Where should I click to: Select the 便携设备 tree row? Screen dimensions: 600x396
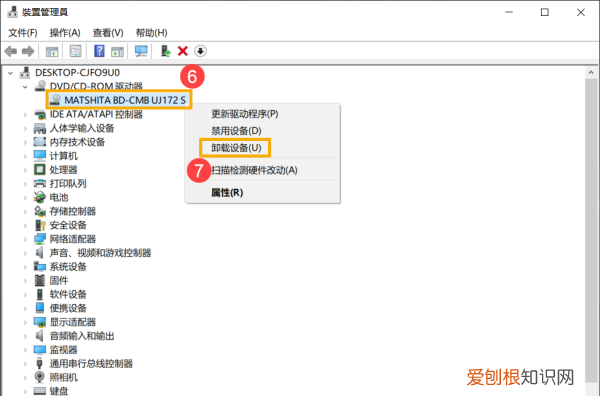point(68,308)
